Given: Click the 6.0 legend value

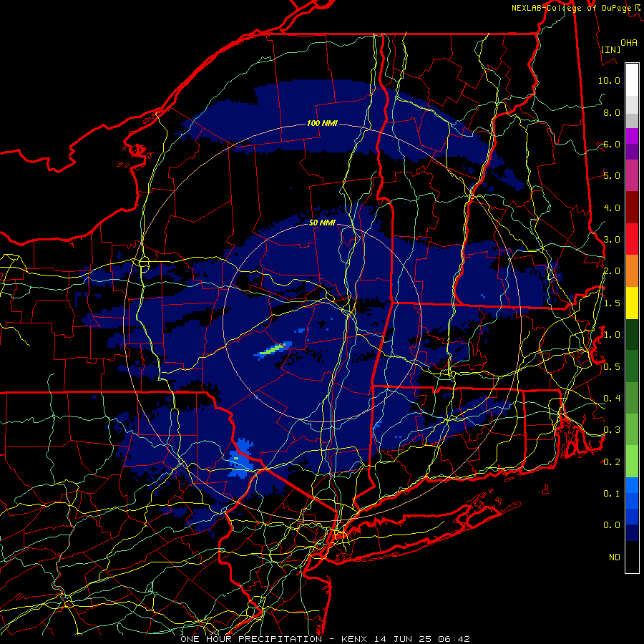Looking at the screenshot, I should 612,144.
